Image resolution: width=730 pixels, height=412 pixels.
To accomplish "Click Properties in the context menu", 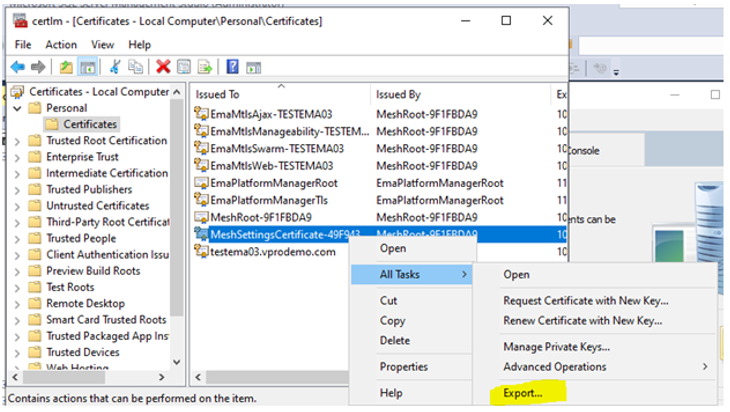I will 404,367.
